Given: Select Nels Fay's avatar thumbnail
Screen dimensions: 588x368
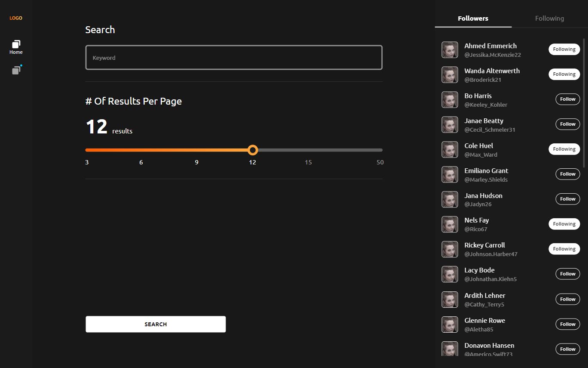Looking at the screenshot, I should 450,224.
